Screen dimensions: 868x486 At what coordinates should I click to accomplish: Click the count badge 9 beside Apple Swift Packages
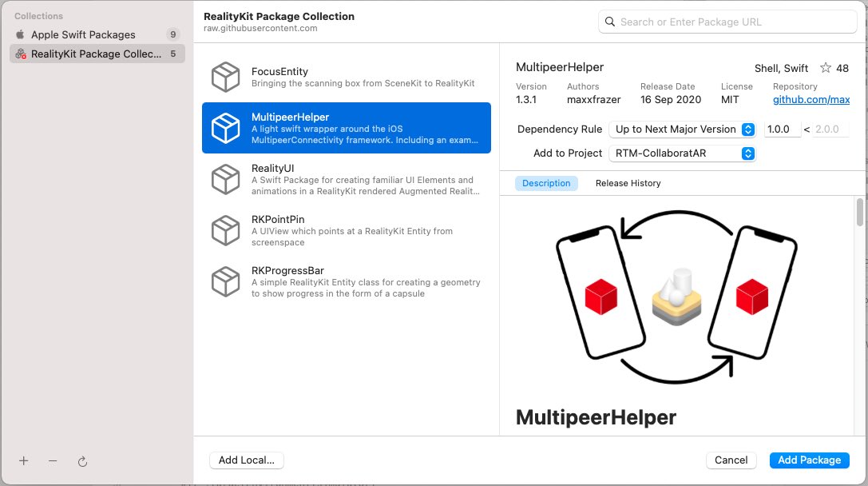172,34
